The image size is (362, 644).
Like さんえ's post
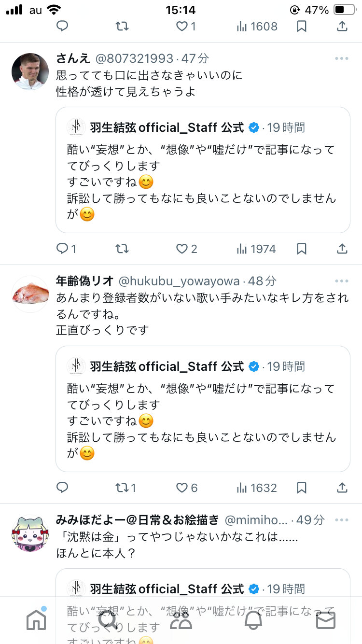point(182,249)
